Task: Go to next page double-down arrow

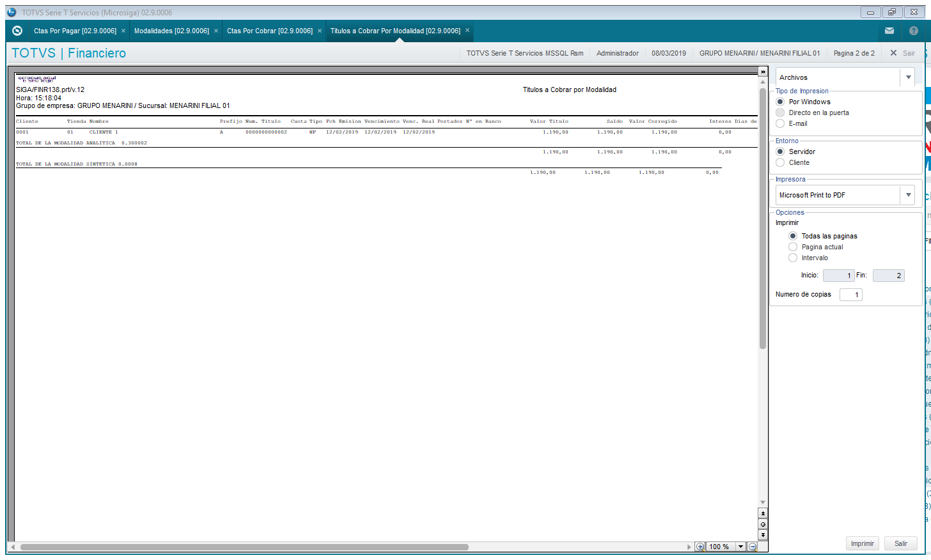Action: (x=763, y=535)
